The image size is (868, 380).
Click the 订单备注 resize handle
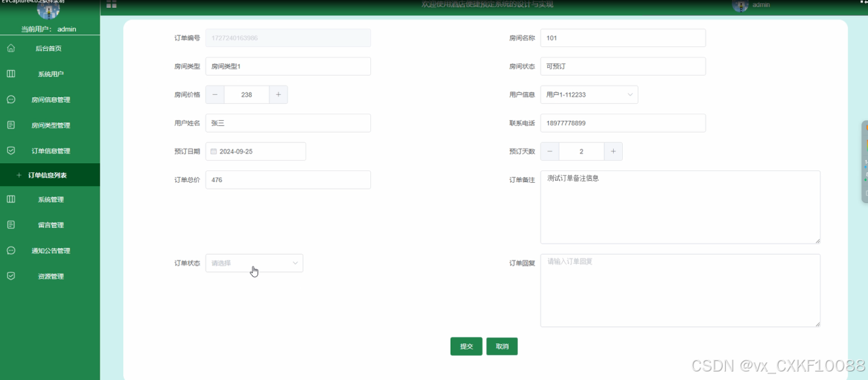pos(816,240)
